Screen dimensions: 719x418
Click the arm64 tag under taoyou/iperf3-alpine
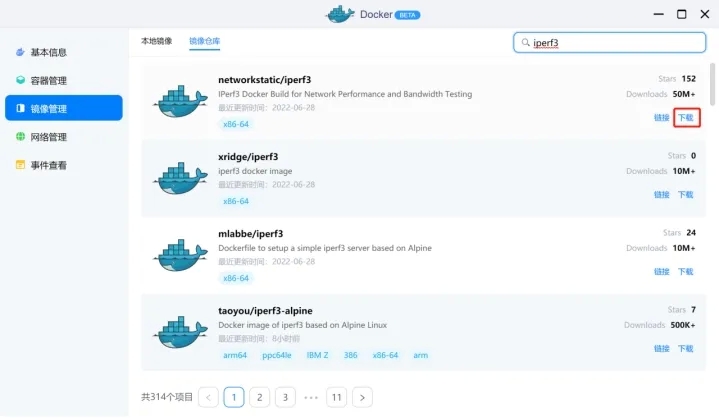point(235,355)
